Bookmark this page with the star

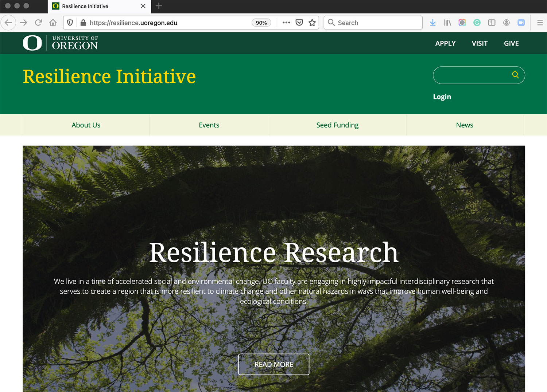312,23
